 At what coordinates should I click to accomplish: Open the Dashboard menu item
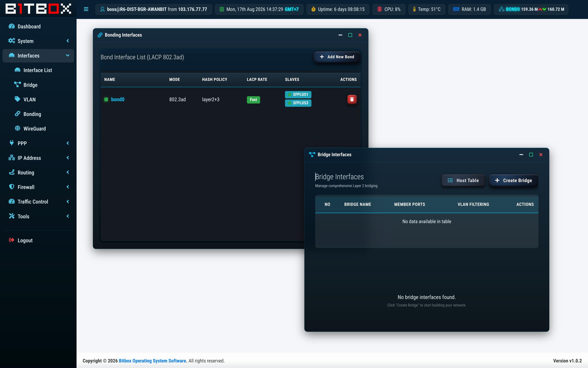[x=38, y=26]
